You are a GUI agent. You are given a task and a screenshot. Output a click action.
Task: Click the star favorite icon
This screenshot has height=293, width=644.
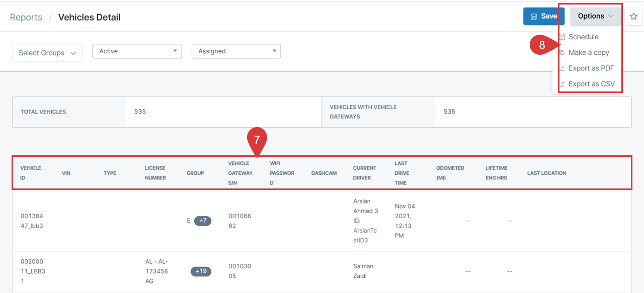click(633, 17)
